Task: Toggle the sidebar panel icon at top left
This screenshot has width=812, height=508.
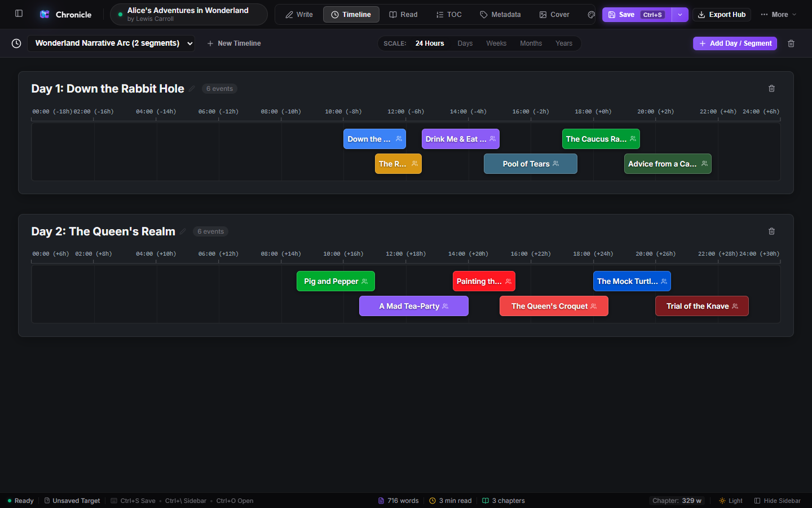Action: 19,14
